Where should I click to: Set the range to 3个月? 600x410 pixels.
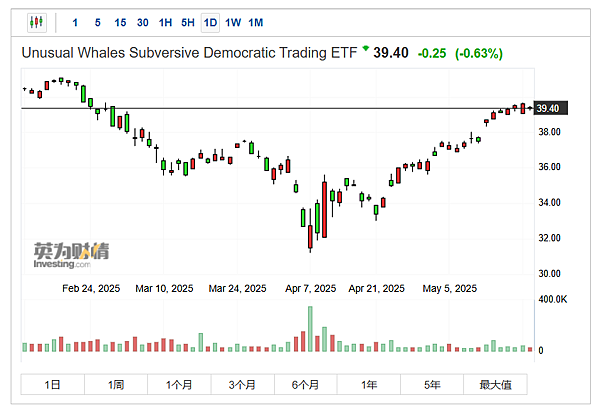pos(242,384)
